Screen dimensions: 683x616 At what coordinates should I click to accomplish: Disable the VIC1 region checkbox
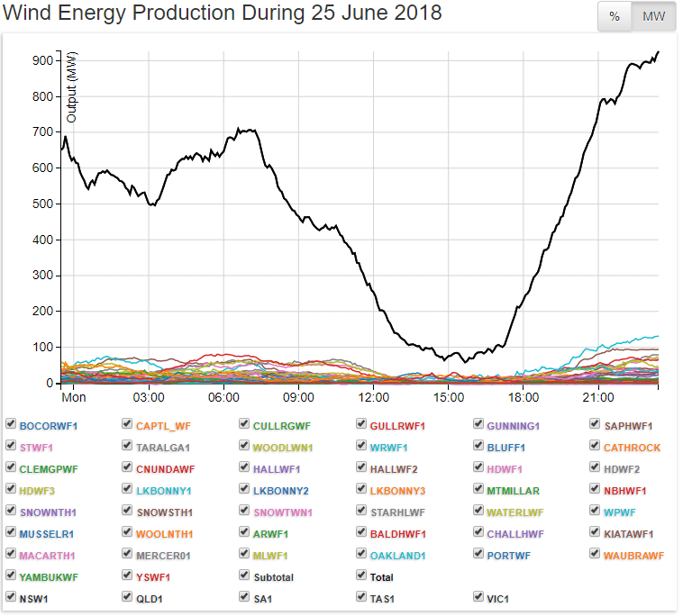pos(478,596)
